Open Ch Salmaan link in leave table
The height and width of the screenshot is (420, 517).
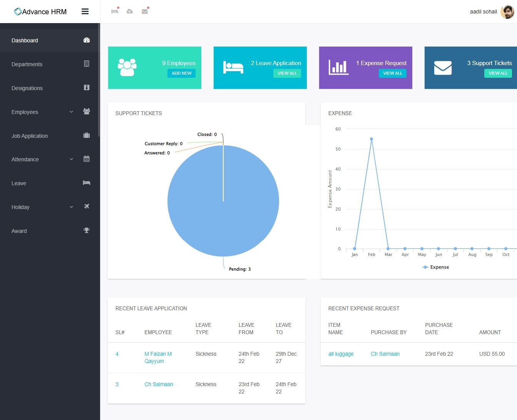click(159, 384)
